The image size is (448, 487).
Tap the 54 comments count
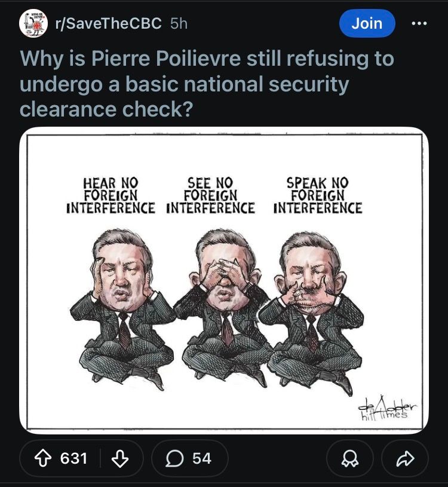coord(202,458)
